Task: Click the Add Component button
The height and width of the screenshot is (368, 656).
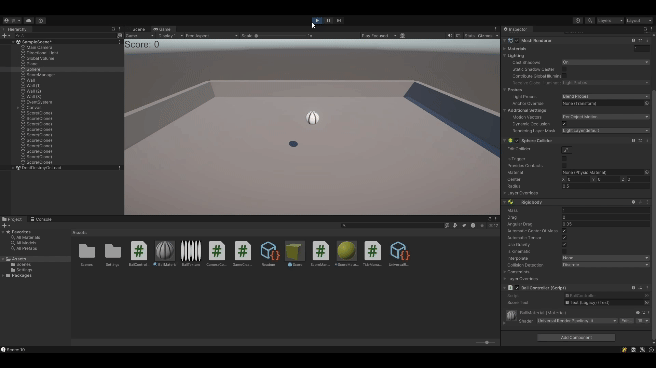Action: (x=576, y=337)
